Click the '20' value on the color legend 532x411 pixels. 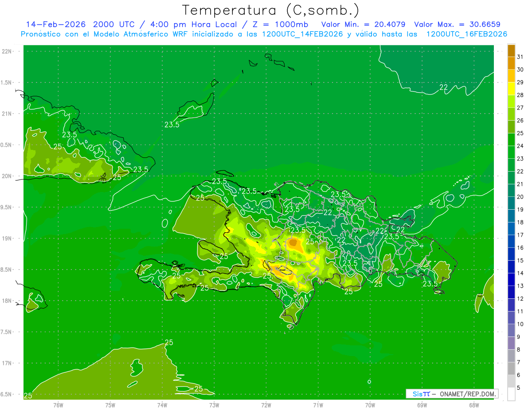pos(520,197)
